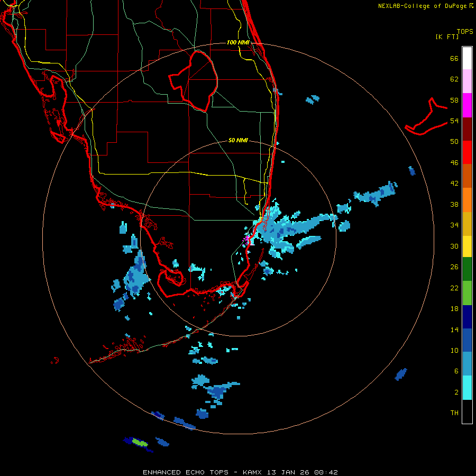Click the legend value 42
This screenshot has height=476, width=476.
click(454, 184)
